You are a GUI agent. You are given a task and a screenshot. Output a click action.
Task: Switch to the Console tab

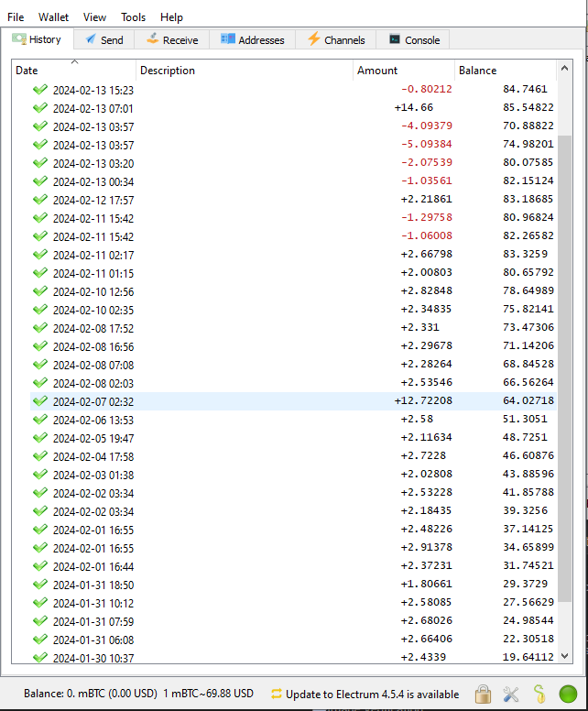click(413, 40)
